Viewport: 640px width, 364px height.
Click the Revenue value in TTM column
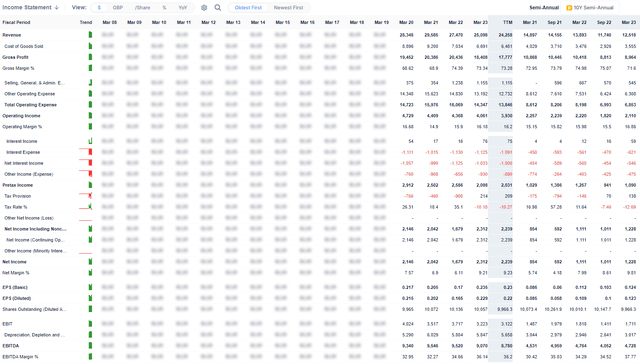(505, 35)
